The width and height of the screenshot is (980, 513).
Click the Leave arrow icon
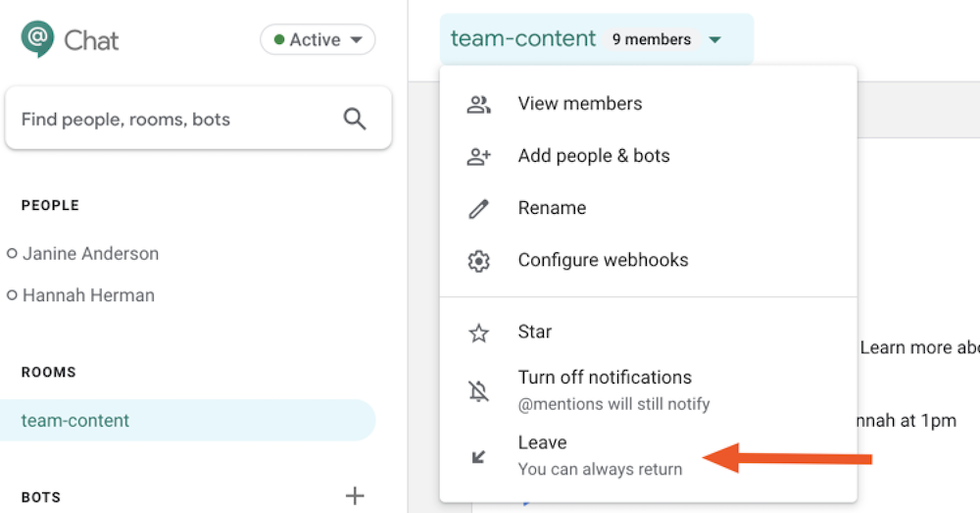(x=479, y=456)
